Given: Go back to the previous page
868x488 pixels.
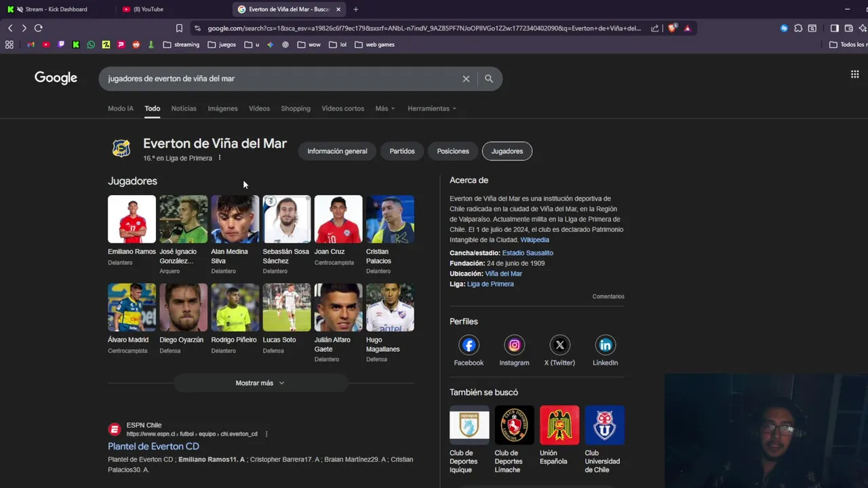Looking at the screenshot, I should click(10, 28).
